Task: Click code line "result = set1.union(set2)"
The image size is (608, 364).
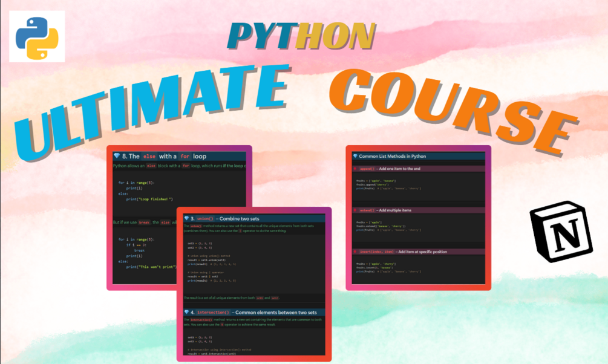Action: 206,260
